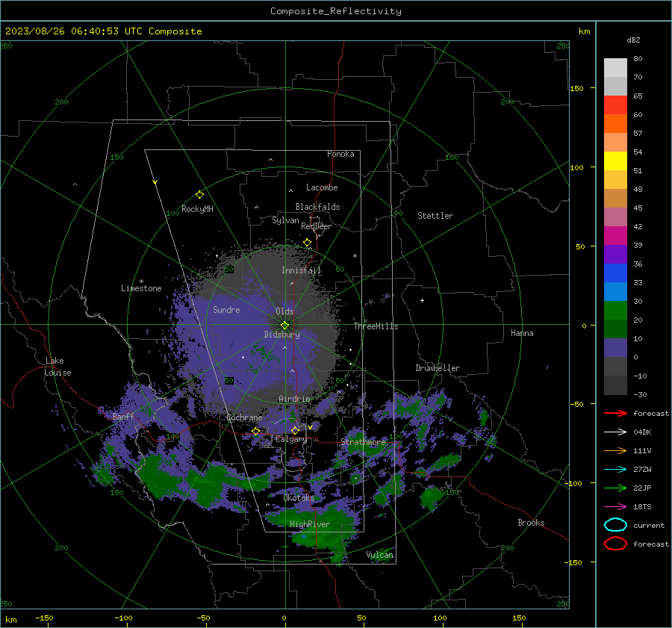672x628 pixels.
Task: Click the asterisk marker above Limestone
Action: [141, 282]
